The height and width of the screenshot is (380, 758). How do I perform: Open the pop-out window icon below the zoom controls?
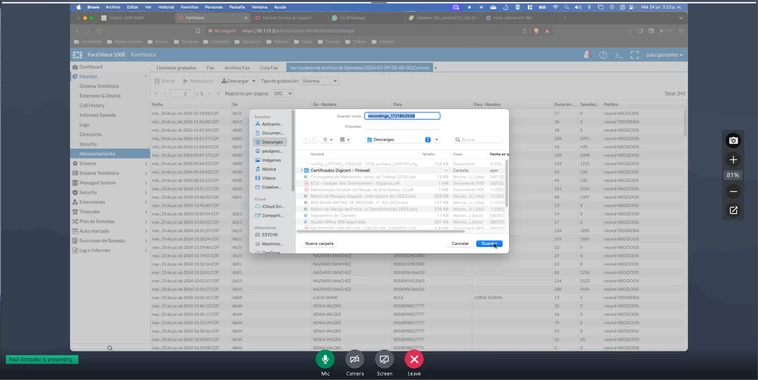733,210
